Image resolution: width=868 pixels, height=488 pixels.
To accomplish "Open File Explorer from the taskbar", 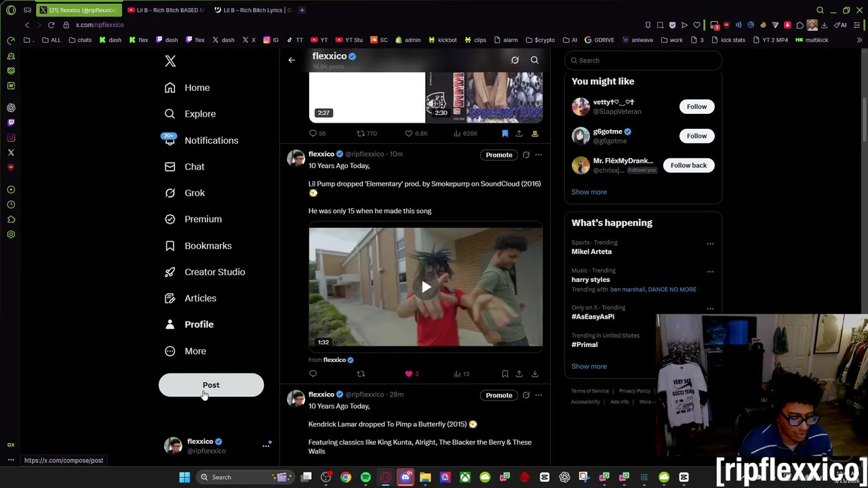I will [x=425, y=477].
